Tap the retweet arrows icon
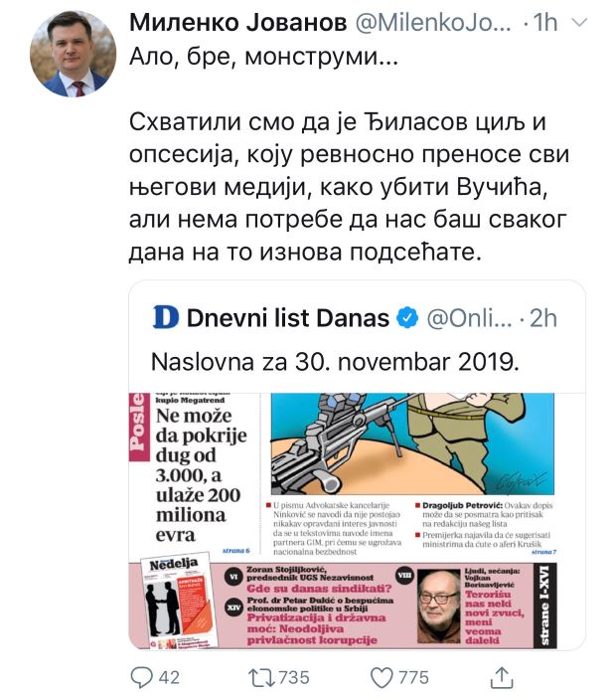 (x=260, y=677)
